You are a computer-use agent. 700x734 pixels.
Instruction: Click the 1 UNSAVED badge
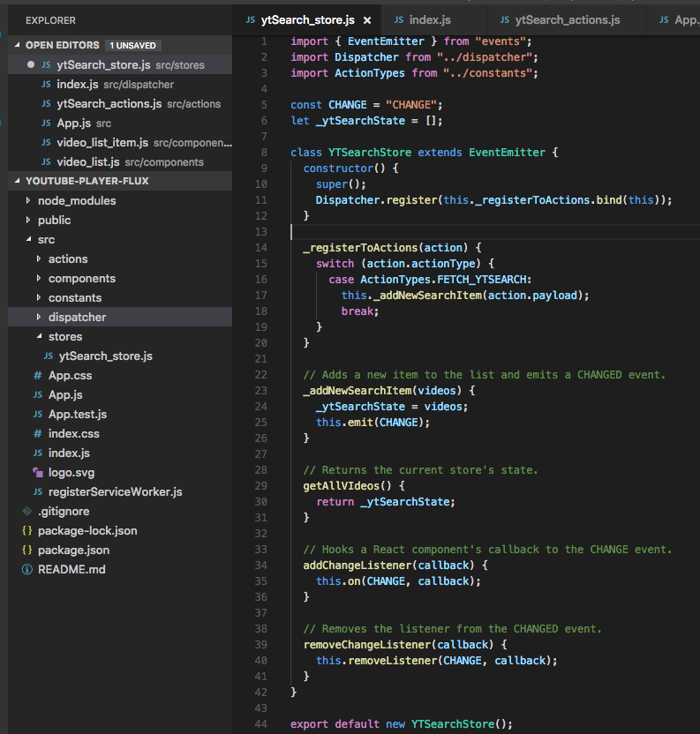coord(133,45)
